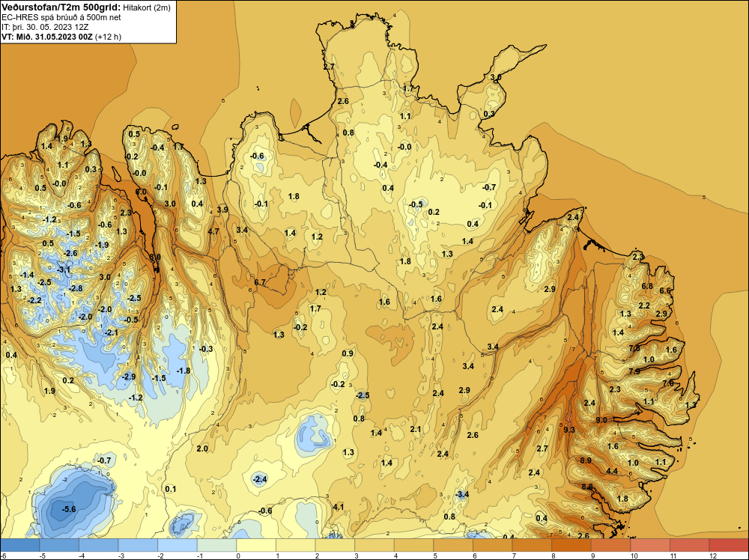Click the temperature value '0.9'

click(348, 353)
